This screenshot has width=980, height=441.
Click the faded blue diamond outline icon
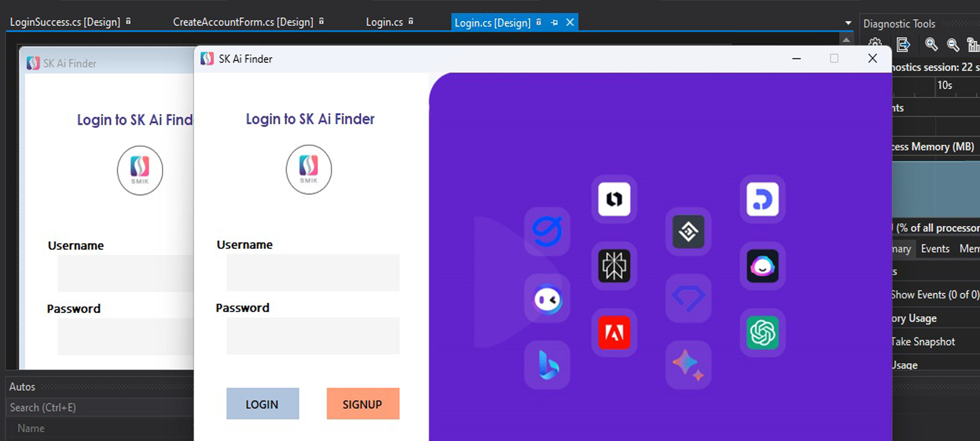click(x=688, y=298)
